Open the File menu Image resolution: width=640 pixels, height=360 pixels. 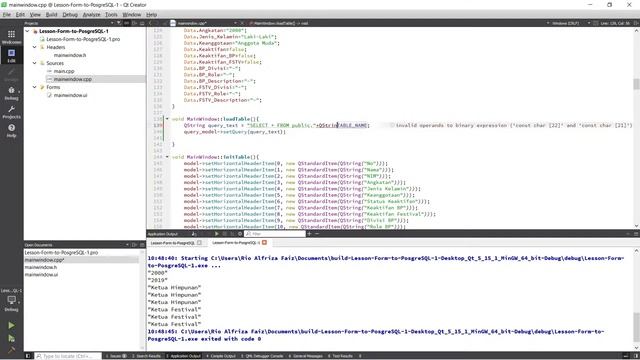[7, 15]
